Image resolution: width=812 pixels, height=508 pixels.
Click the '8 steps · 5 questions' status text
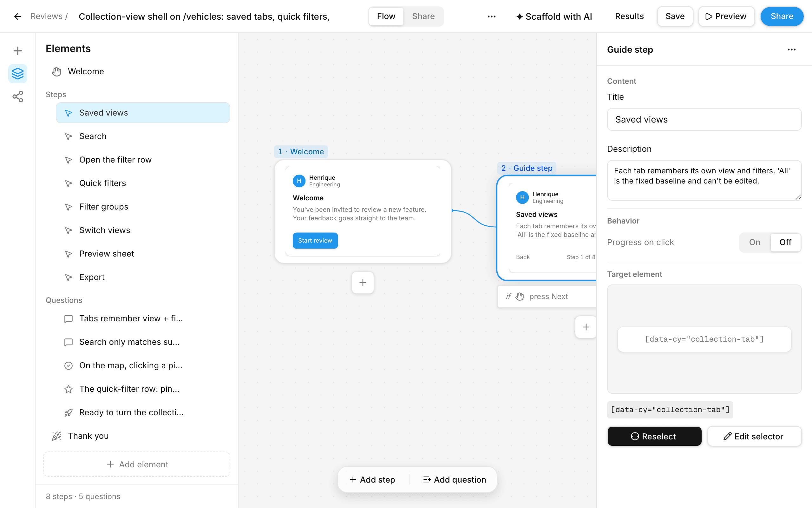tap(83, 497)
